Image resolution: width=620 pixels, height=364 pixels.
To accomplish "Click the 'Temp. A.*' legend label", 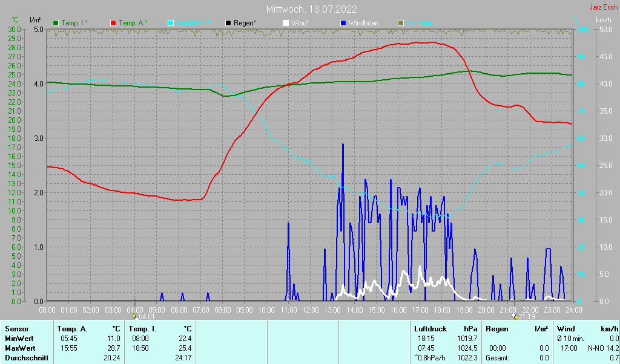I will 133,24.
